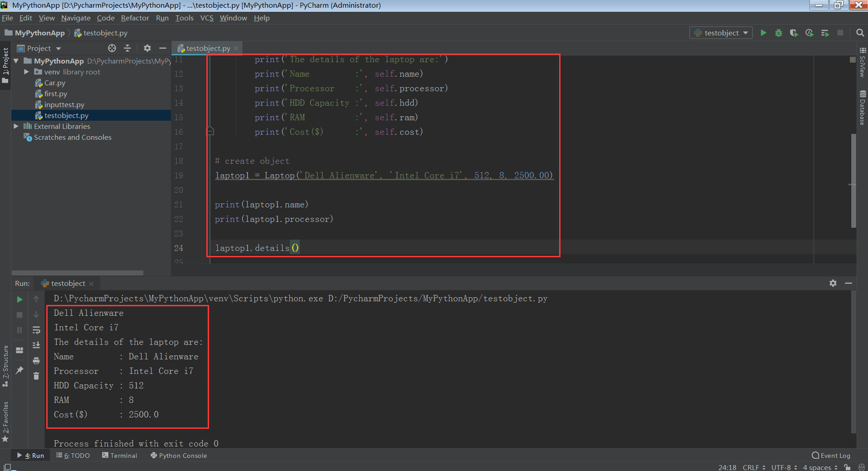868x471 pixels.
Task: Click the concurrency diagram run icon
Action: point(825,33)
